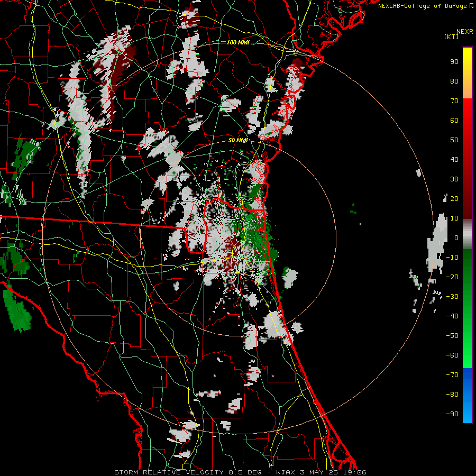Click the -10 value on the velocity scale
476x476 pixels.
click(452, 258)
